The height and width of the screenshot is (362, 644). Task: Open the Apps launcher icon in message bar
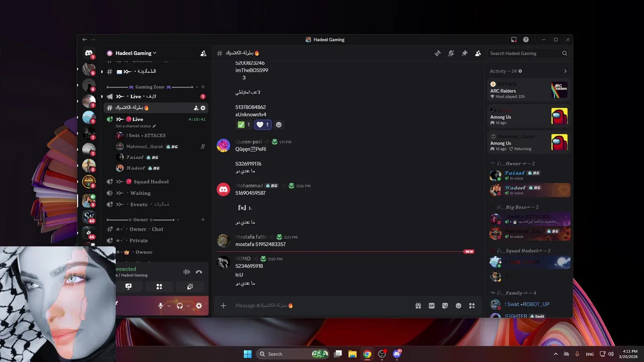tap(472, 306)
